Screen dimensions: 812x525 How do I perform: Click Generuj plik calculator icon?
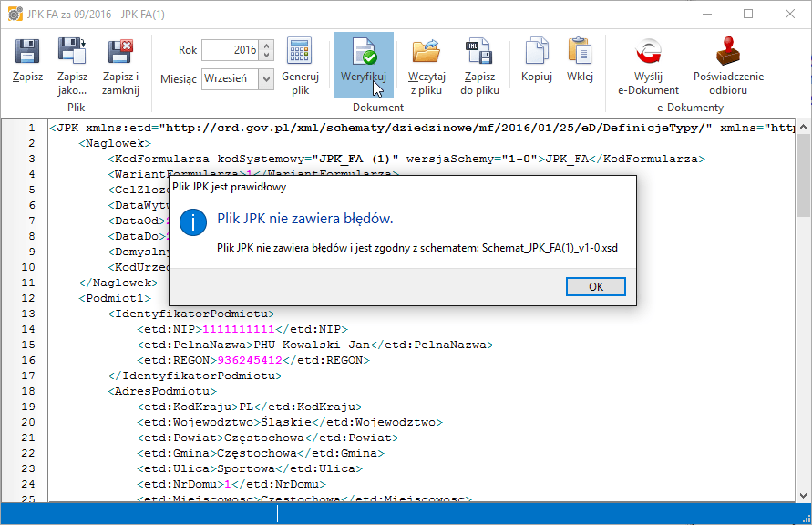pyautogui.click(x=300, y=53)
